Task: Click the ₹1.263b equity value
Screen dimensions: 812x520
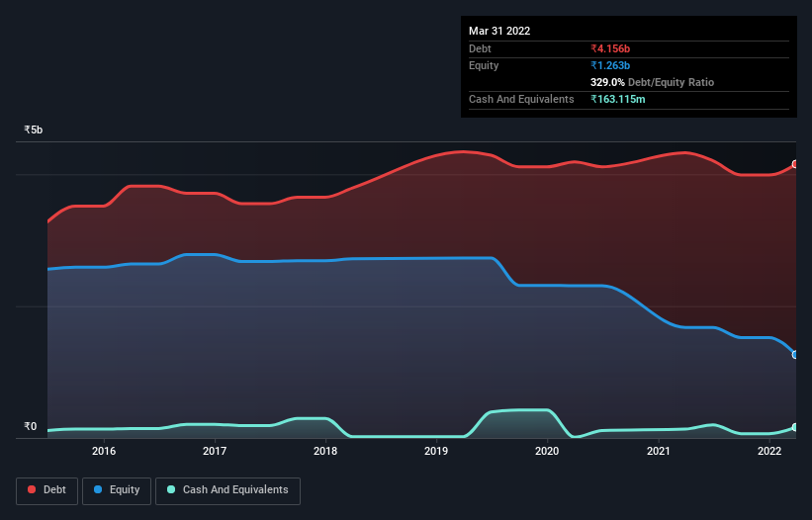Action: tap(610, 65)
